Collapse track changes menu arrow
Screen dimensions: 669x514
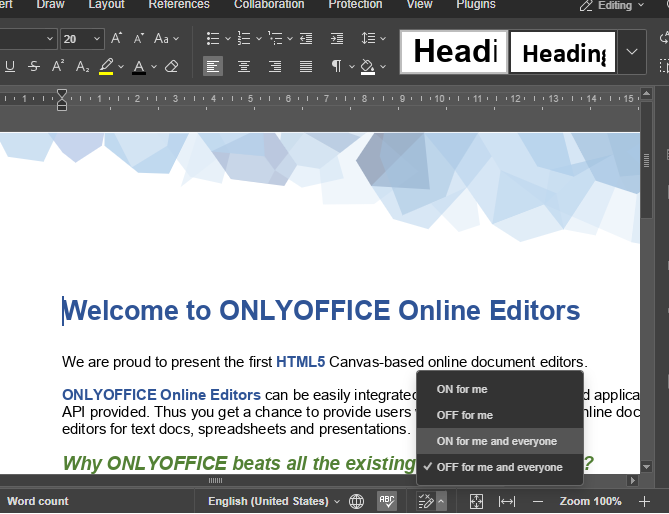(441, 501)
